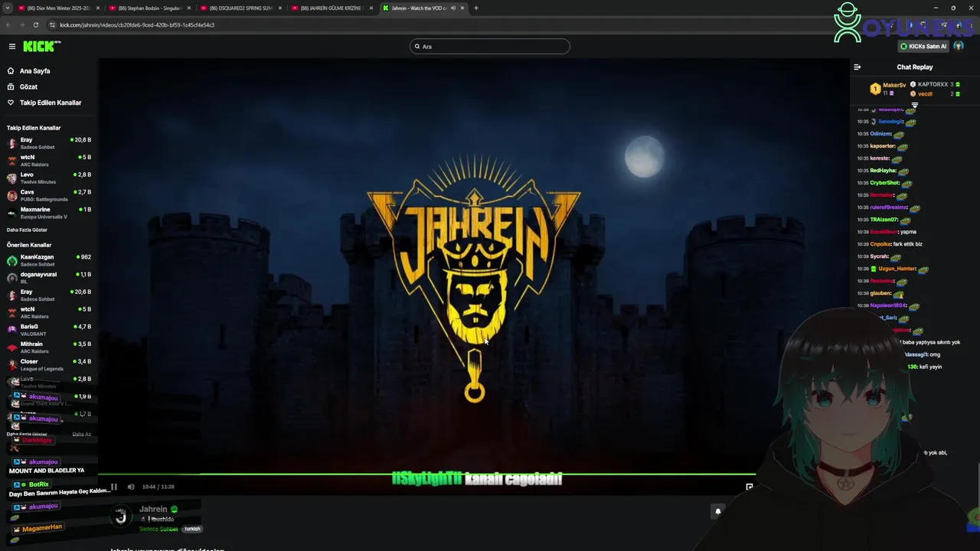Click kapoartor username in chat
This screenshot has height=551, width=980.
(x=883, y=146)
